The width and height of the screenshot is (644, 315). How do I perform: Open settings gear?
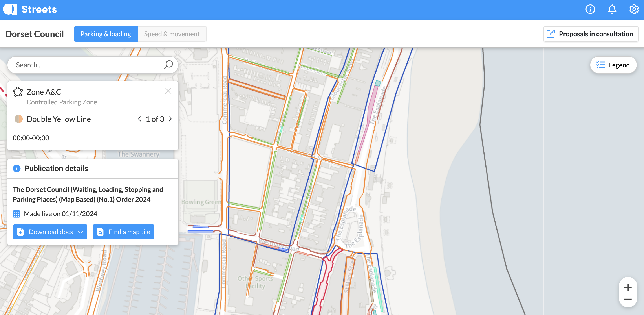click(x=634, y=9)
